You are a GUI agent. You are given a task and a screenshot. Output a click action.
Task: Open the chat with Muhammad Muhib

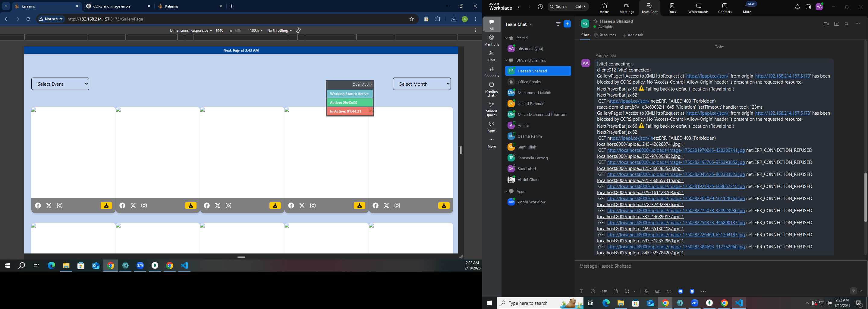tap(538, 93)
